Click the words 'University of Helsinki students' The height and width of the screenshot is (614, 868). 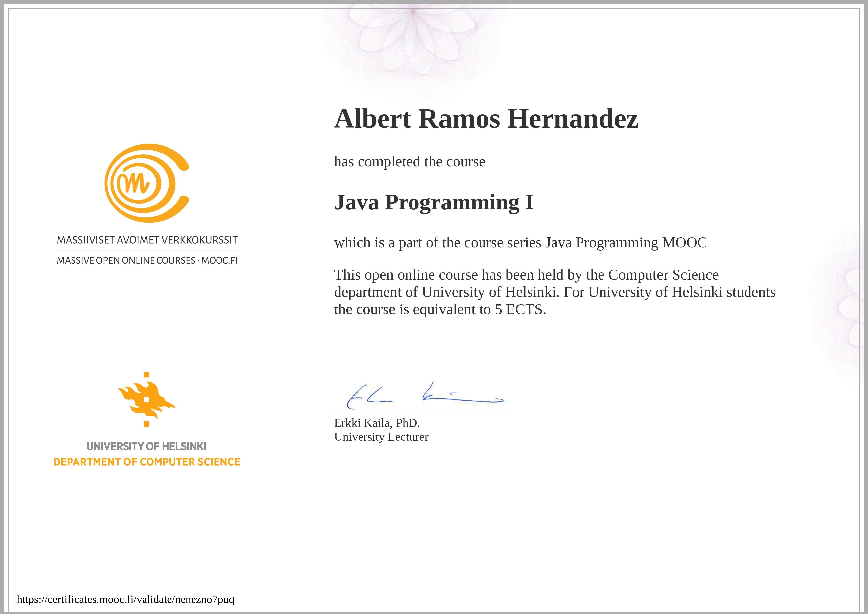click(x=682, y=292)
